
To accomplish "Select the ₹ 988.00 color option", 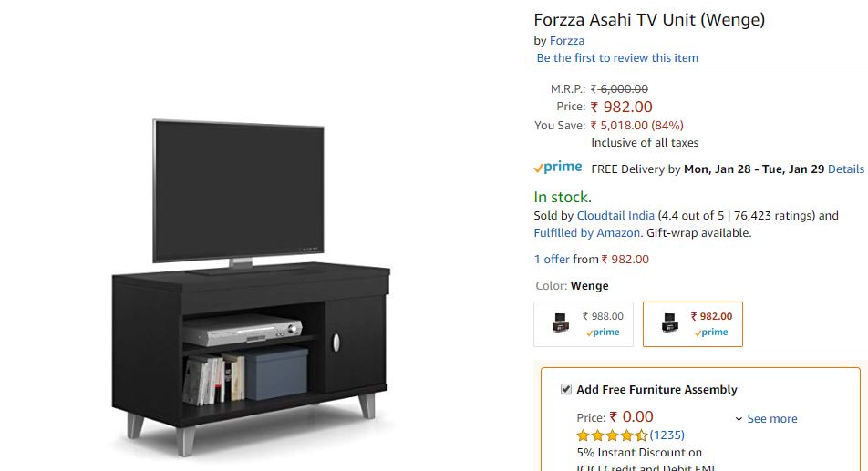I will click(584, 324).
